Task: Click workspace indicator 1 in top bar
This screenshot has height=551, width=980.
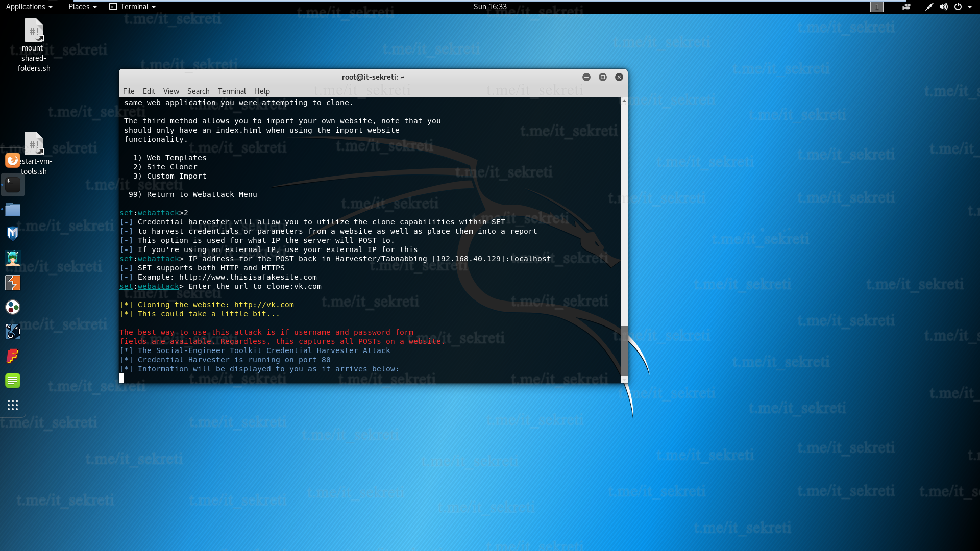Action: 876,7
